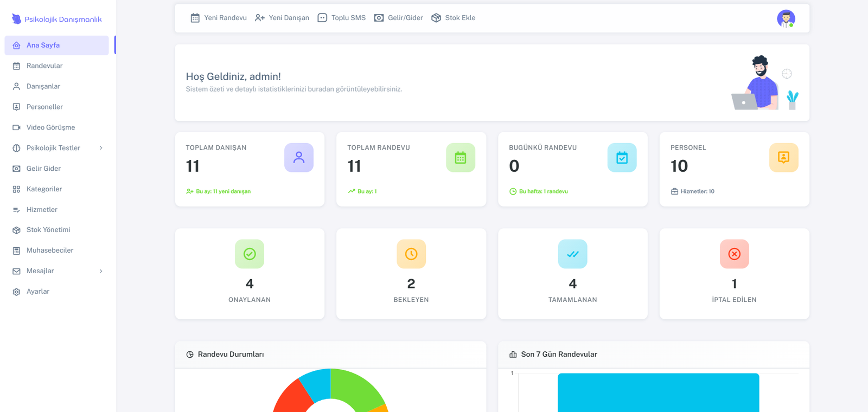Click the Personel badge icon
The width and height of the screenshot is (868, 412).
coord(783,158)
